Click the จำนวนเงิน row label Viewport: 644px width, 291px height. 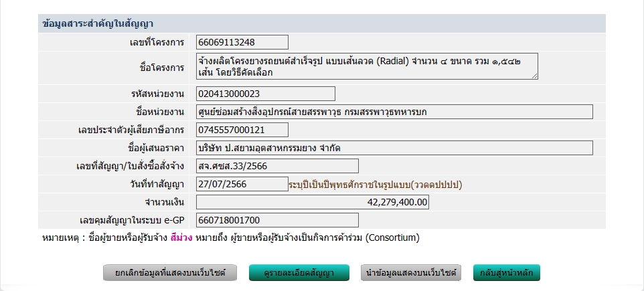[x=164, y=202]
